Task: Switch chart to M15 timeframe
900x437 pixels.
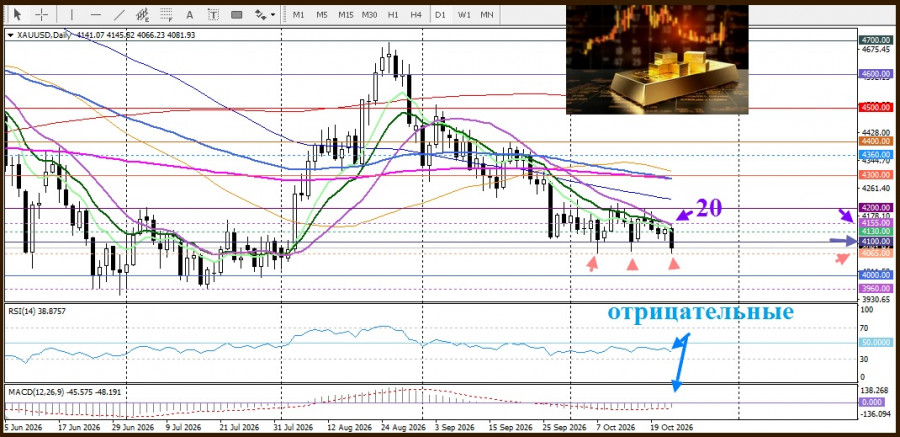Action: (346, 15)
